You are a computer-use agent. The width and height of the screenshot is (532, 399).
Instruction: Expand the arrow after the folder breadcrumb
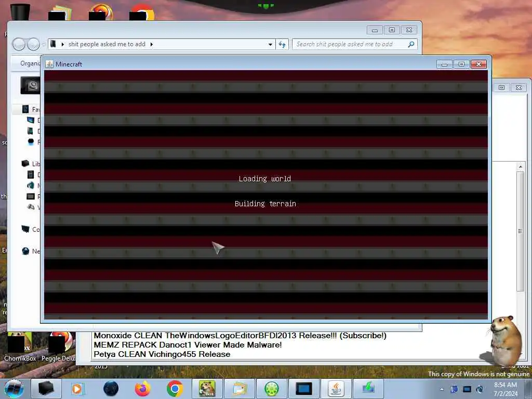[151, 44]
